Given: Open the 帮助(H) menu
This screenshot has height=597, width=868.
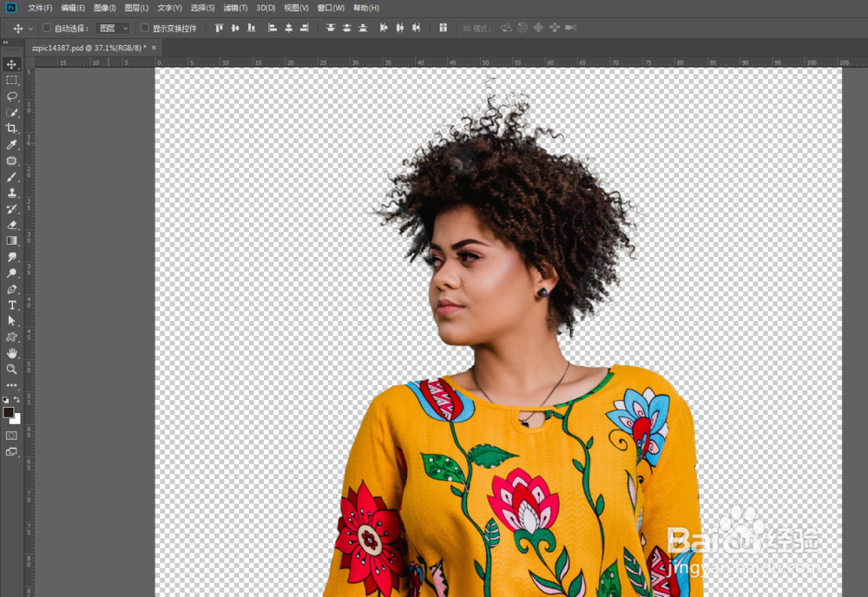Looking at the screenshot, I should (366, 8).
